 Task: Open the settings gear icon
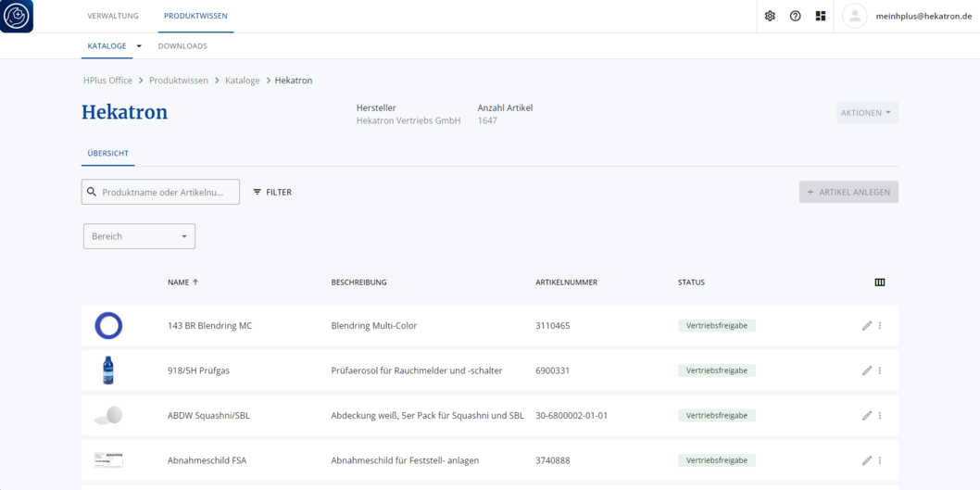[x=770, y=17]
